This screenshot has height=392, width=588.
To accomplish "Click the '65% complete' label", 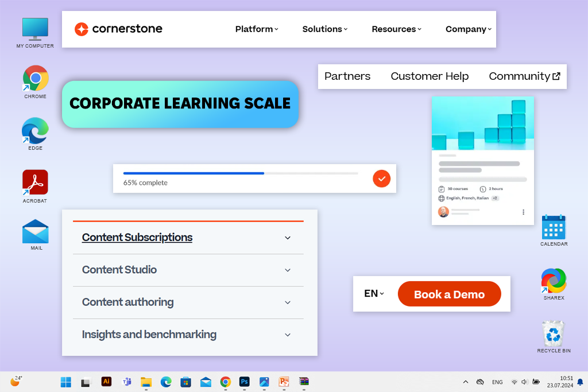I will [145, 183].
